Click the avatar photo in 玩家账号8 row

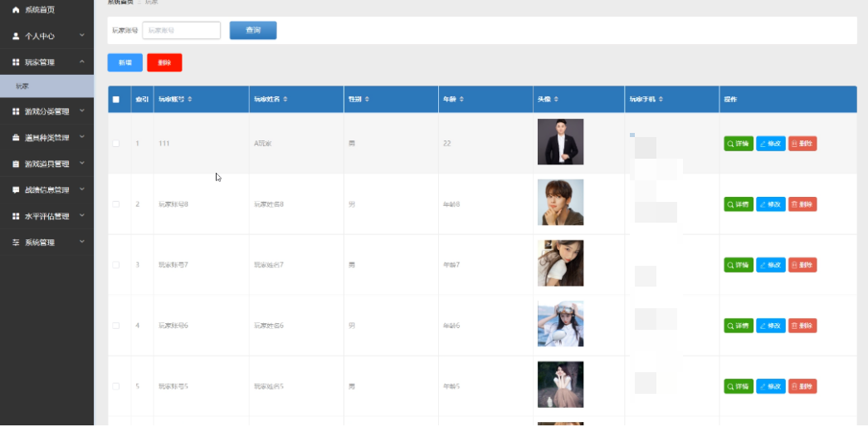click(560, 202)
